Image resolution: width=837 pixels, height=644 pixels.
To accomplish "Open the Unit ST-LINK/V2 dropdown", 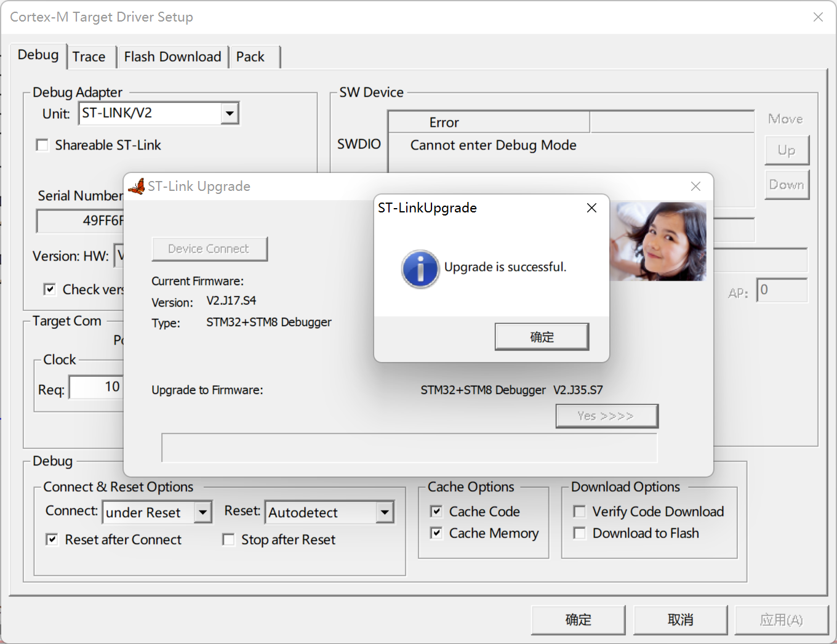I will pyautogui.click(x=230, y=113).
